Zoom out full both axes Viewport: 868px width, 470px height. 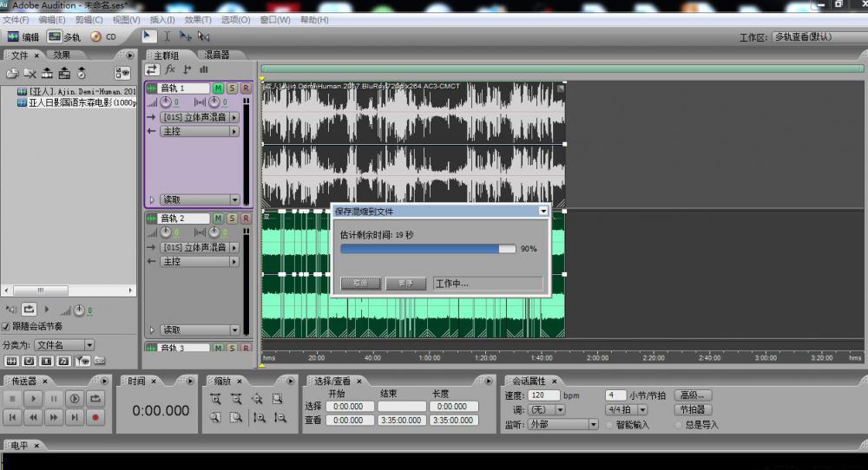258,399
